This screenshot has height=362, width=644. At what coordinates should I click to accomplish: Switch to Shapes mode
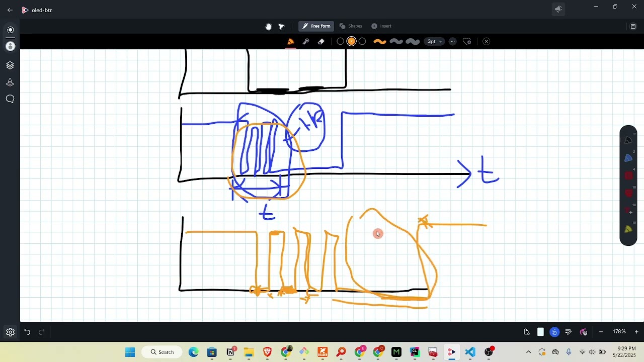click(351, 26)
